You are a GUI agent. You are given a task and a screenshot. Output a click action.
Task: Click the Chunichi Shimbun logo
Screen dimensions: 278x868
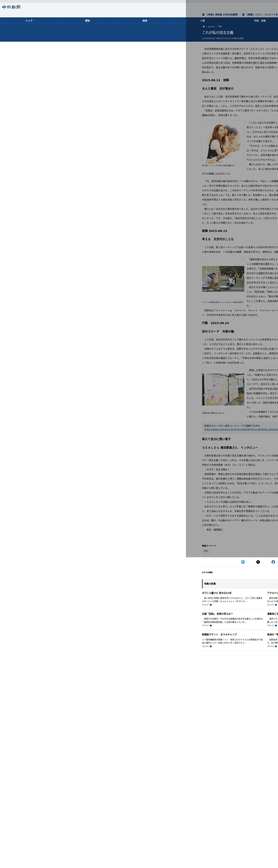click(11, 7)
